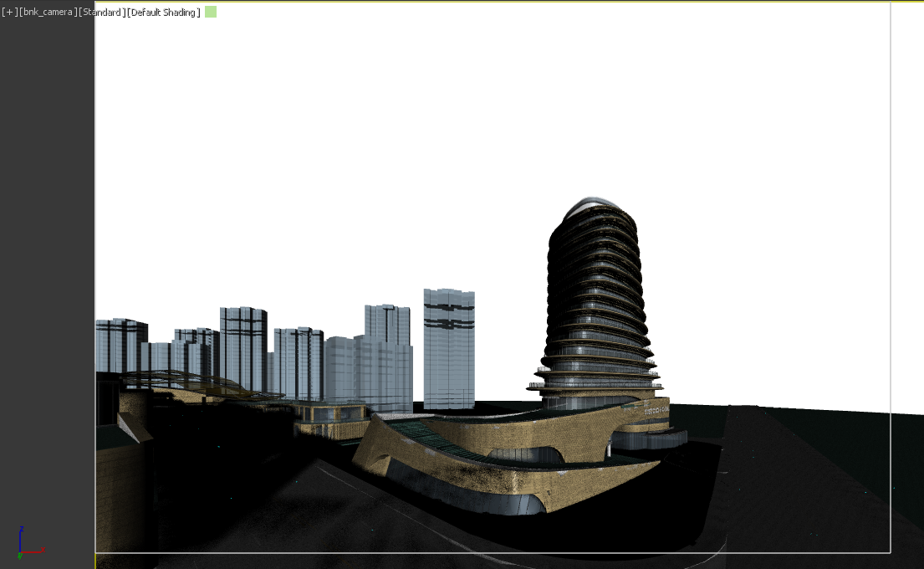Screen dimensions: 924x569
Task: Click the green square beside Default Shading
Action: point(211,12)
